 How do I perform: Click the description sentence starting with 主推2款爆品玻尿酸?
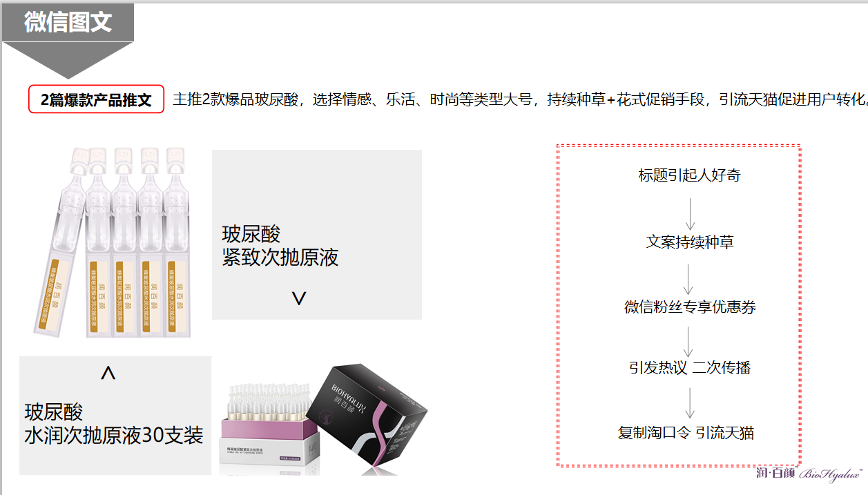pyautogui.click(x=519, y=99)
